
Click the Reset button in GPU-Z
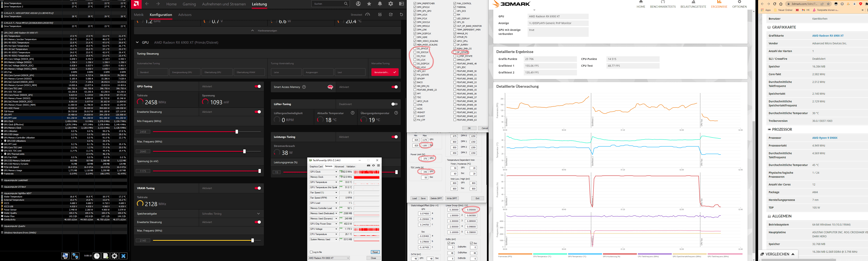(375, 252)
